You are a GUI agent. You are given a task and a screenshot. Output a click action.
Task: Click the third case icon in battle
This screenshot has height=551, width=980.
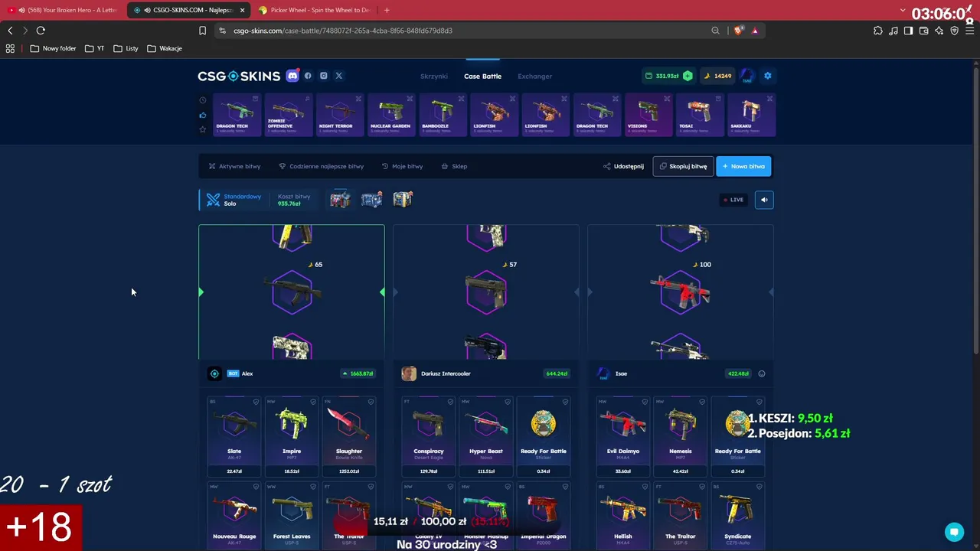403,200
